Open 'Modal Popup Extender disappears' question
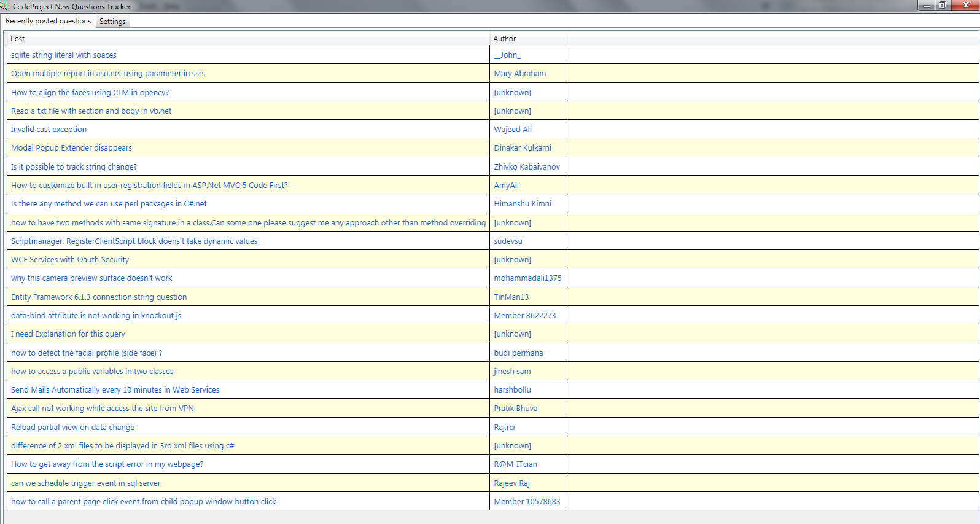The image size is (980, 524). pos(71,148)
